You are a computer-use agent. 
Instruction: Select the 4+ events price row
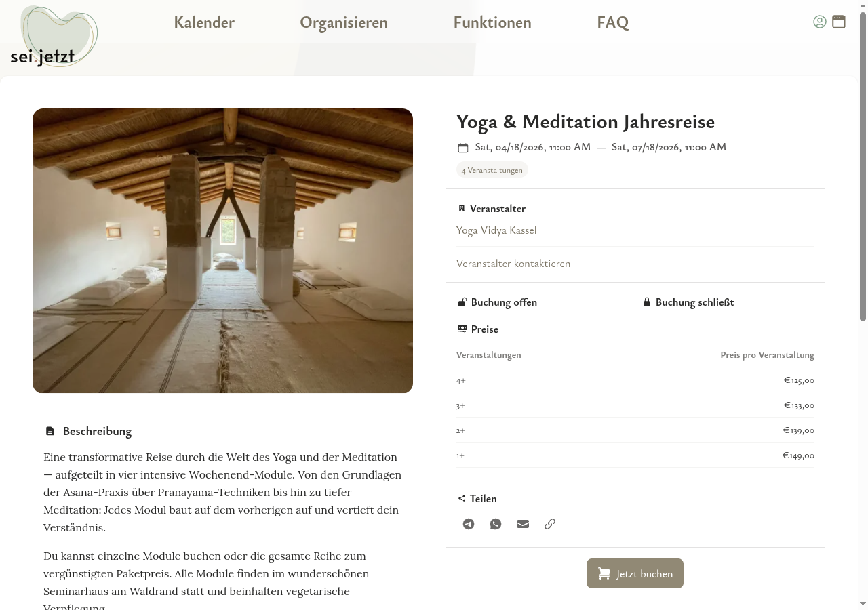pos(635,380)
